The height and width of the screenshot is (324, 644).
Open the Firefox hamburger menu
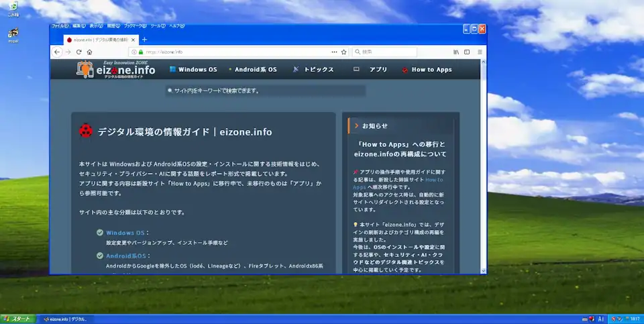pos(480,52)
